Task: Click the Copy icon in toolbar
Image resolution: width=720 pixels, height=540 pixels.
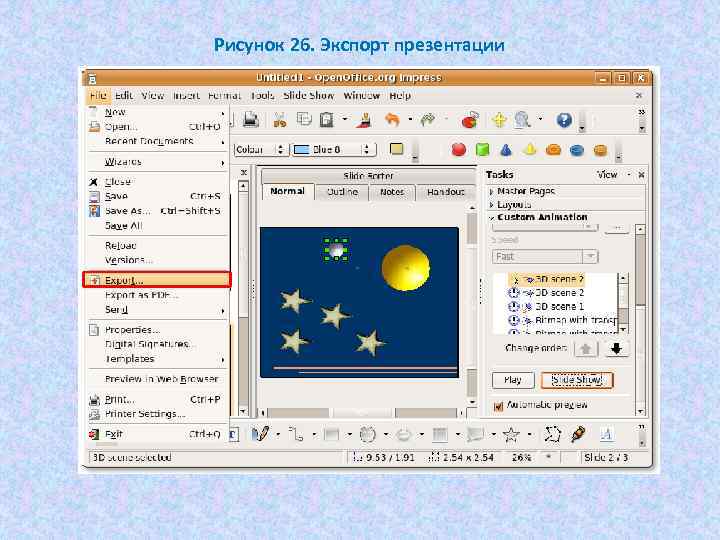Action: click(x=304, y=119)
